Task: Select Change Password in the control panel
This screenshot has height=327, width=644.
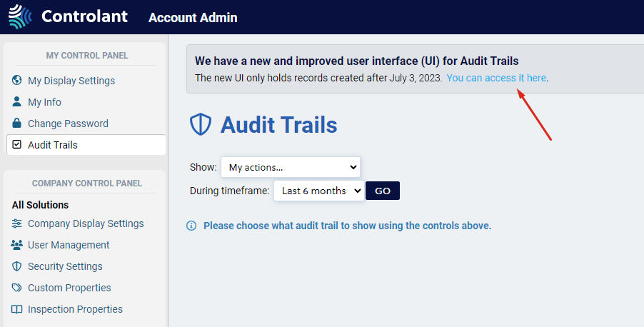Action: tap(68, 124)
